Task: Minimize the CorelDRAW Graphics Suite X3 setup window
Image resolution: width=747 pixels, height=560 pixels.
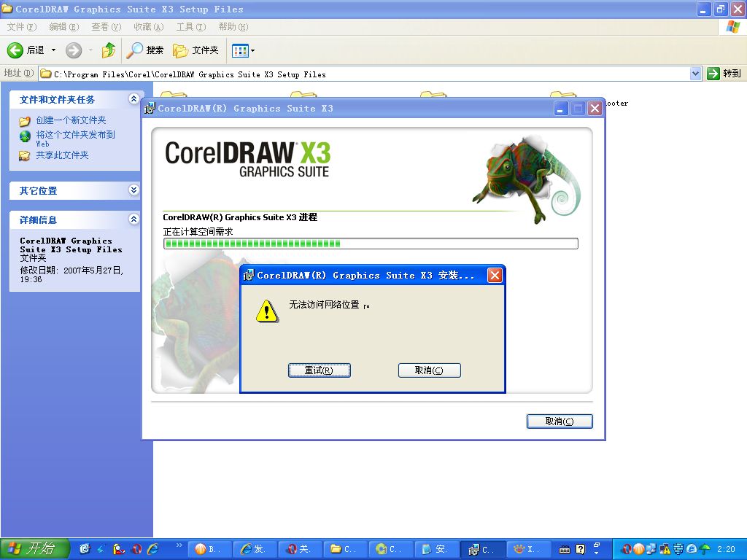Action: pyautogui.click(x=561, y=109)
